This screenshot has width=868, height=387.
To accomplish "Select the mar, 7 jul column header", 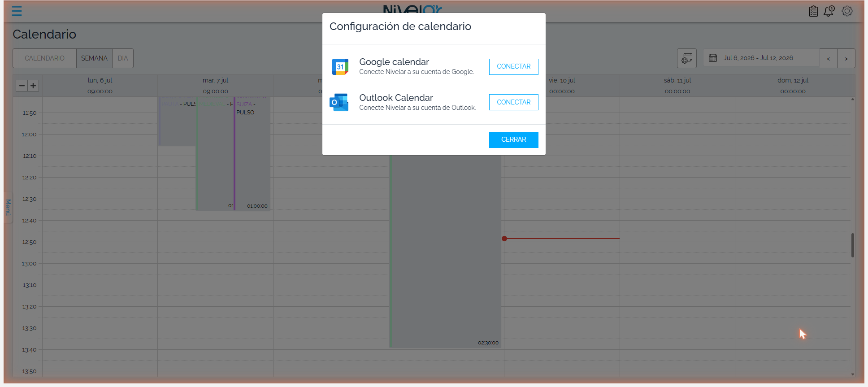I will [215, 85].
